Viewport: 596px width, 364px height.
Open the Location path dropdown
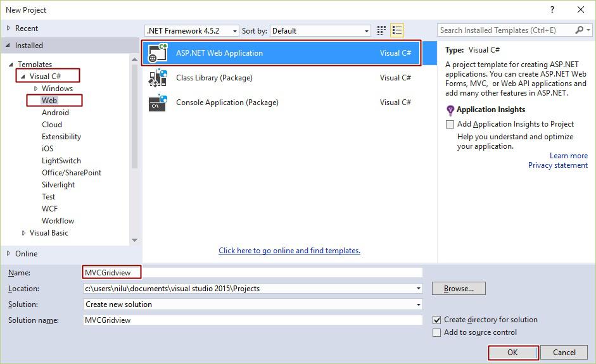(418, 289)
